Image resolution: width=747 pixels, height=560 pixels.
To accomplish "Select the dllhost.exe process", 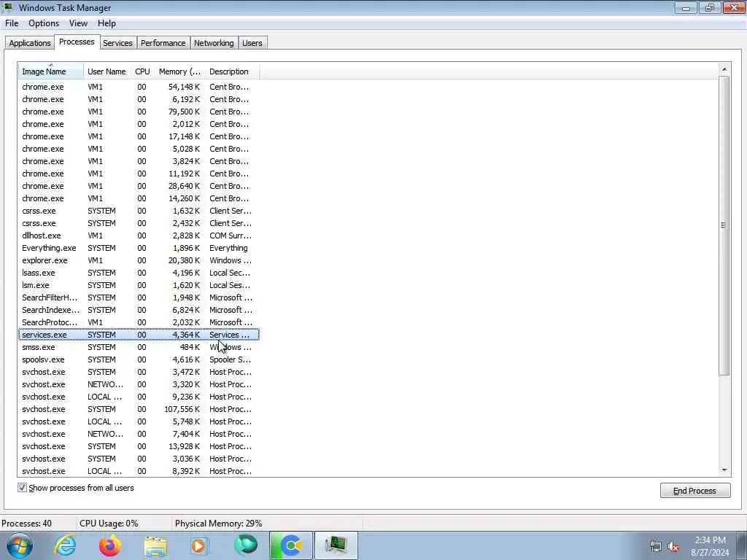I will [139, 236].
